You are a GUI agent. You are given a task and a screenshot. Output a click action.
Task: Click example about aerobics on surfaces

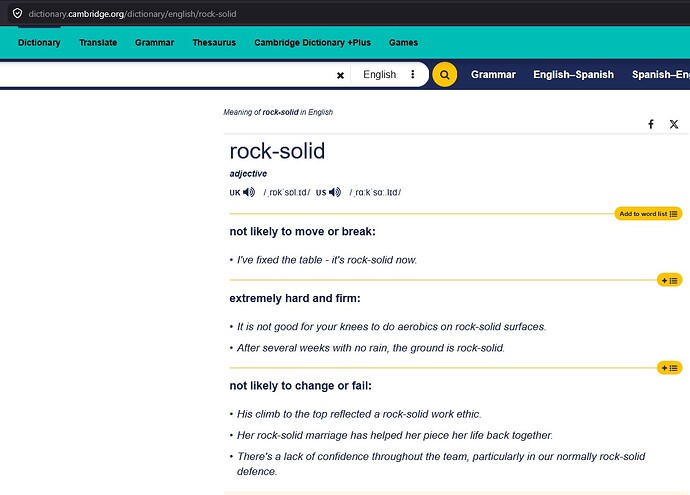click(391, 327)
